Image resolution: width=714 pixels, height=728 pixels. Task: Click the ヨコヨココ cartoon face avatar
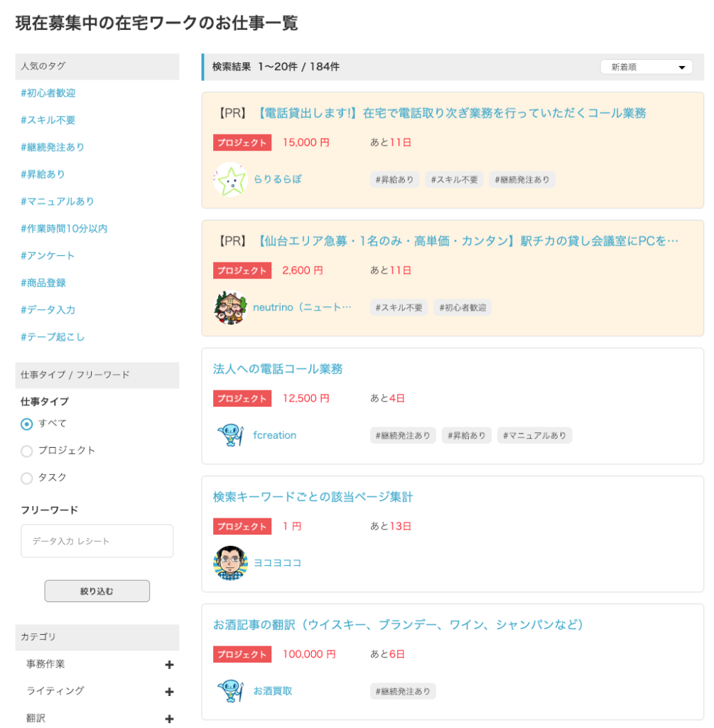tap(229, 563)
